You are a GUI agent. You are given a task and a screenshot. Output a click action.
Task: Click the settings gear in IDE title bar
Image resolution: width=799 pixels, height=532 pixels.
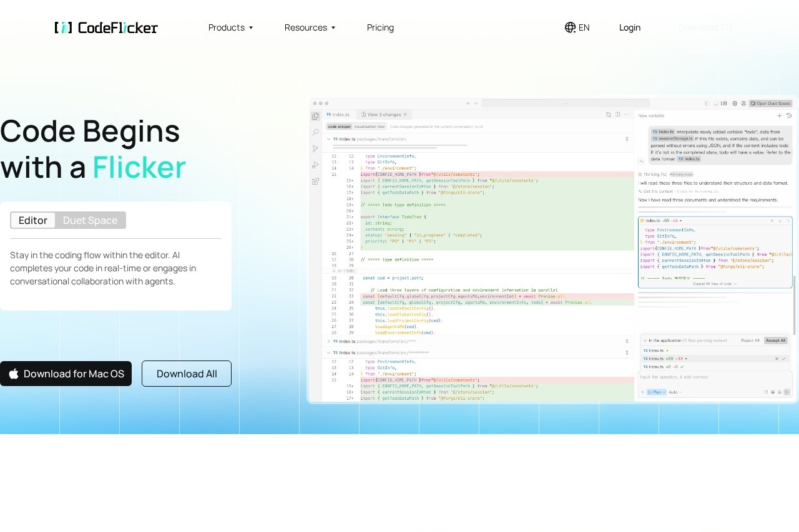pyautogui.click(x=735, y=104)
